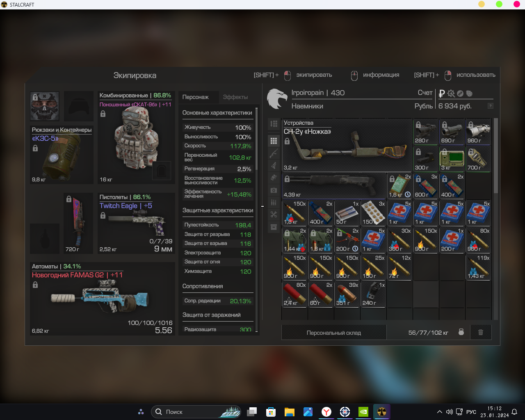Viewport: 525px width, 420px height.
Task: Filter inventory by ammunition icon
Action: tap(274, 202)
